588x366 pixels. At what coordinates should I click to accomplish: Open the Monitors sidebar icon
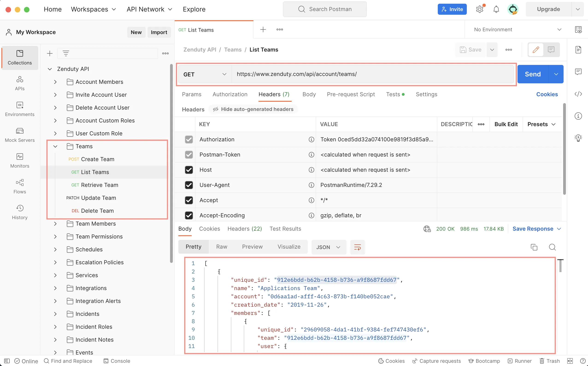click(20, 160)
